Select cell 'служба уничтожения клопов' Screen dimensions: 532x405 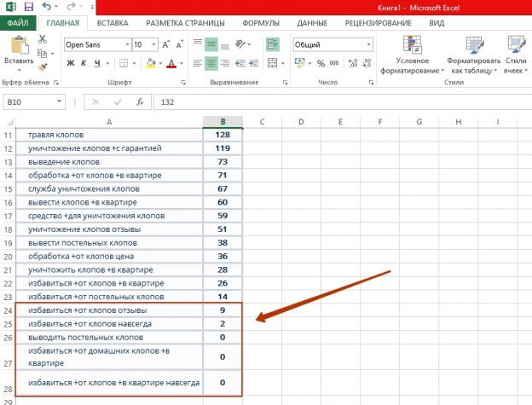109,188
